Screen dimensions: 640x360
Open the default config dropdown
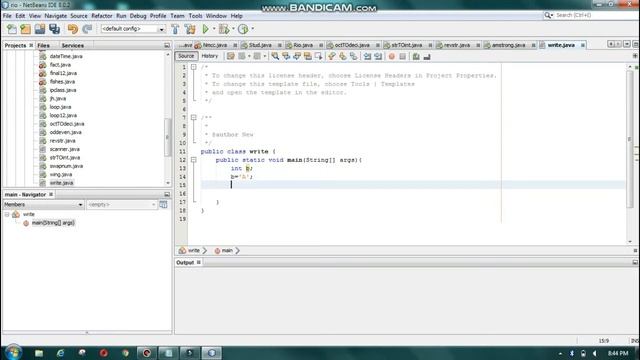click(x=161, y=29)
